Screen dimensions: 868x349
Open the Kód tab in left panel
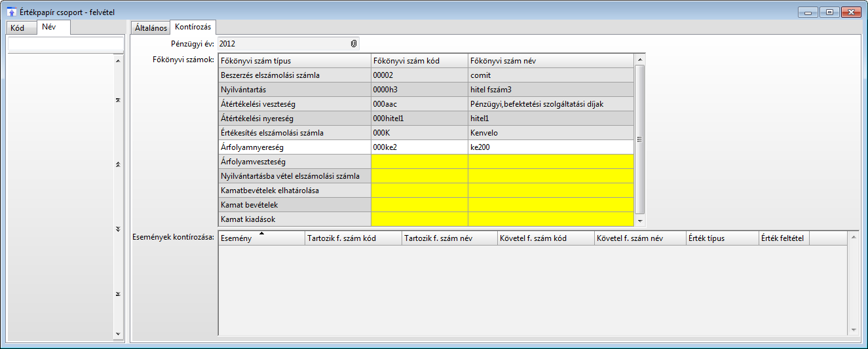click(18, 28)
